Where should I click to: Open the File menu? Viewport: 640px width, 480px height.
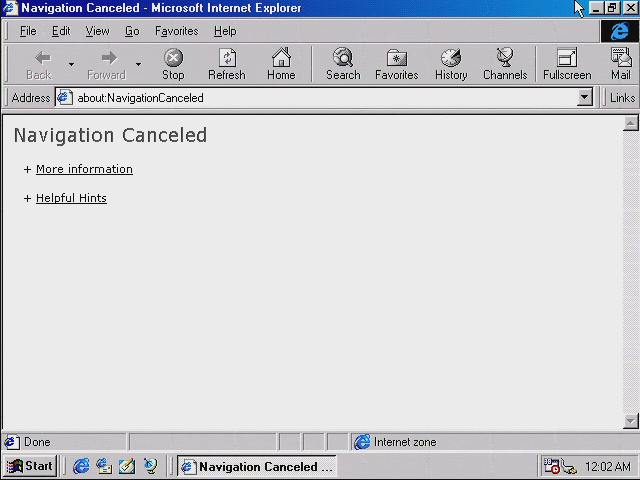[x=28, y=31]
